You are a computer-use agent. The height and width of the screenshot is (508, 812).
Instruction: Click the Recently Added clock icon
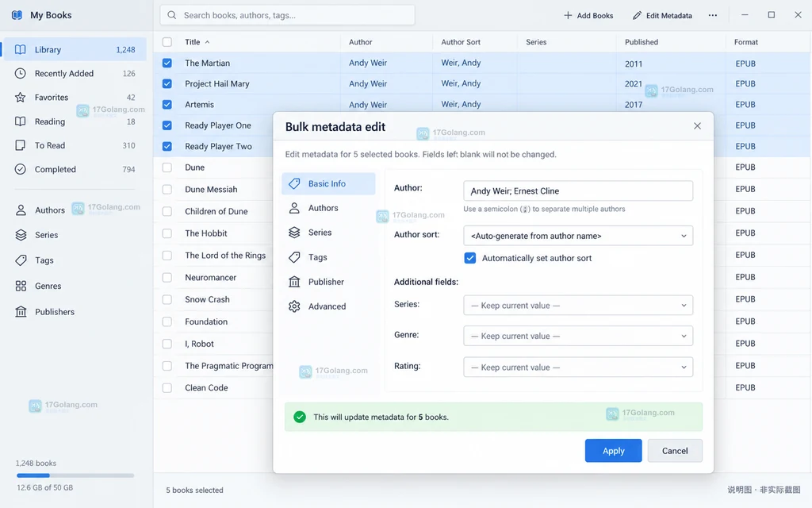pos(20,74)
